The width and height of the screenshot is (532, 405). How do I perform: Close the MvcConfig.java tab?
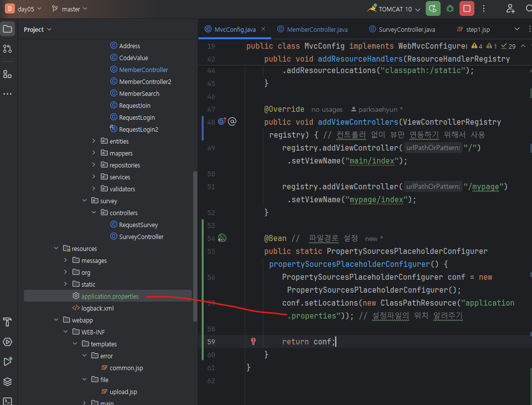tap(263, 29)
